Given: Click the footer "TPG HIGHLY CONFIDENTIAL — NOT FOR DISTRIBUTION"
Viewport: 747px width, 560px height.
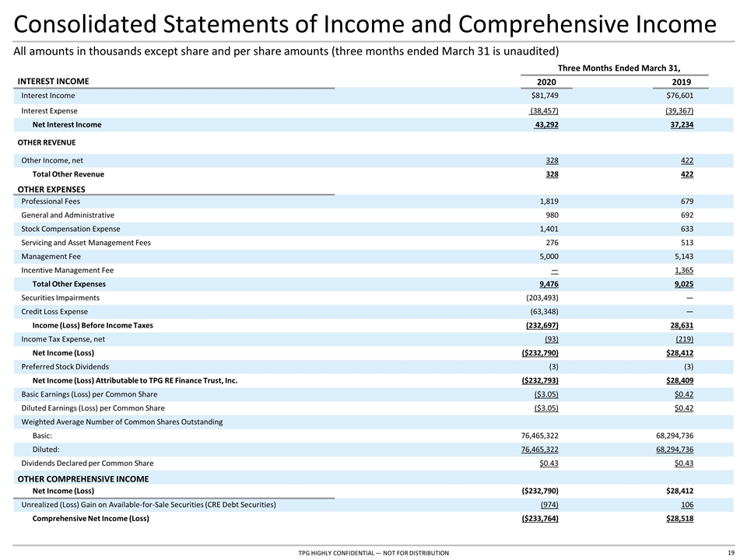Looking at the screenshot, I should [373, 553].
